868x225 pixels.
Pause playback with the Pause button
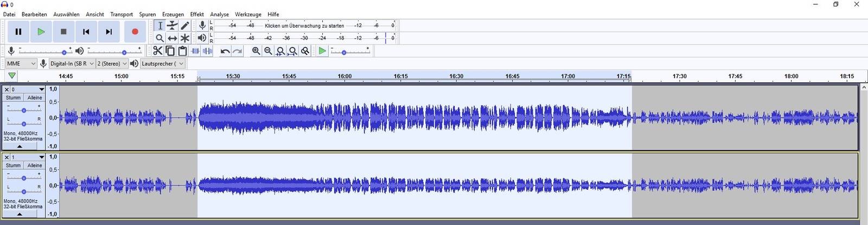18,32
